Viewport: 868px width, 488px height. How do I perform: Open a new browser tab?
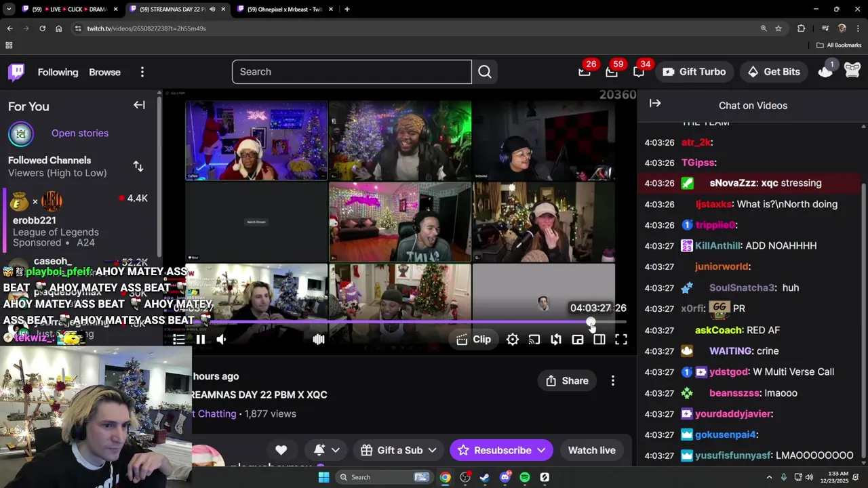tap(347, 9)
